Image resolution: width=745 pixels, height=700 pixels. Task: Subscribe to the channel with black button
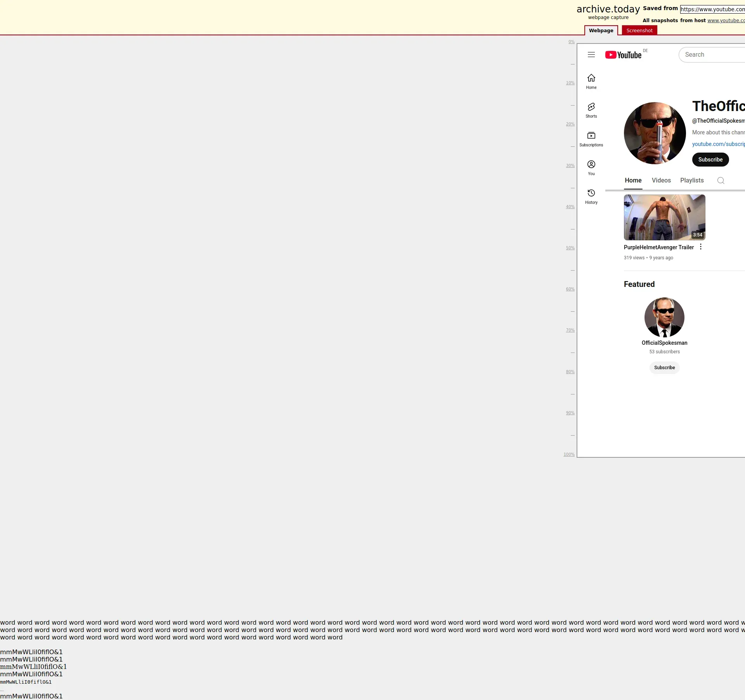click(x=710, y=160)
